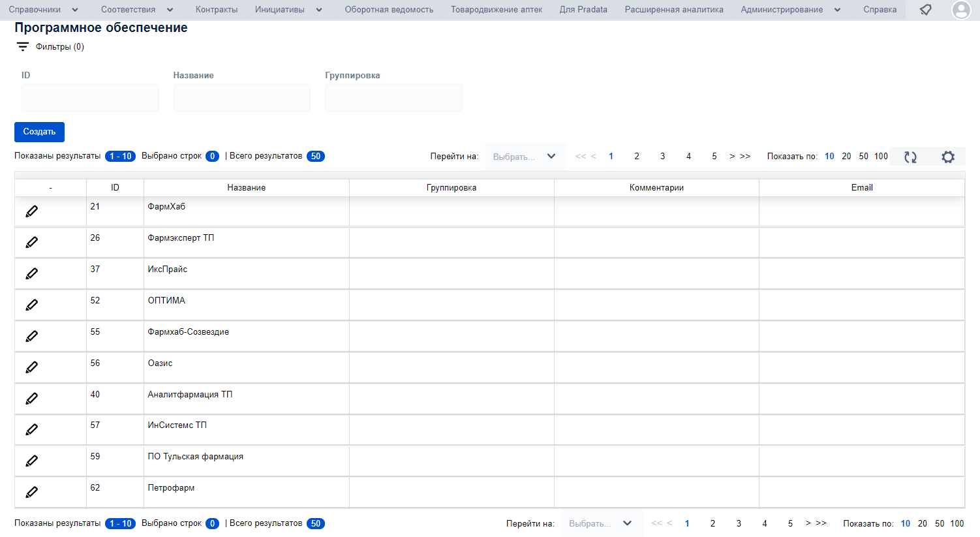
Task: Focus the ID filter input field
Action: pos(90,98)
